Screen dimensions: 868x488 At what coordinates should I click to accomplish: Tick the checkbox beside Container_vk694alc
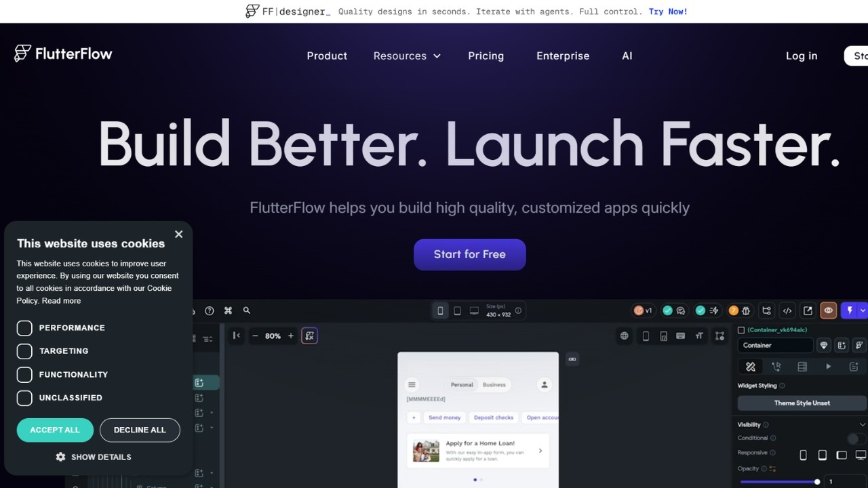pos(741,330)
